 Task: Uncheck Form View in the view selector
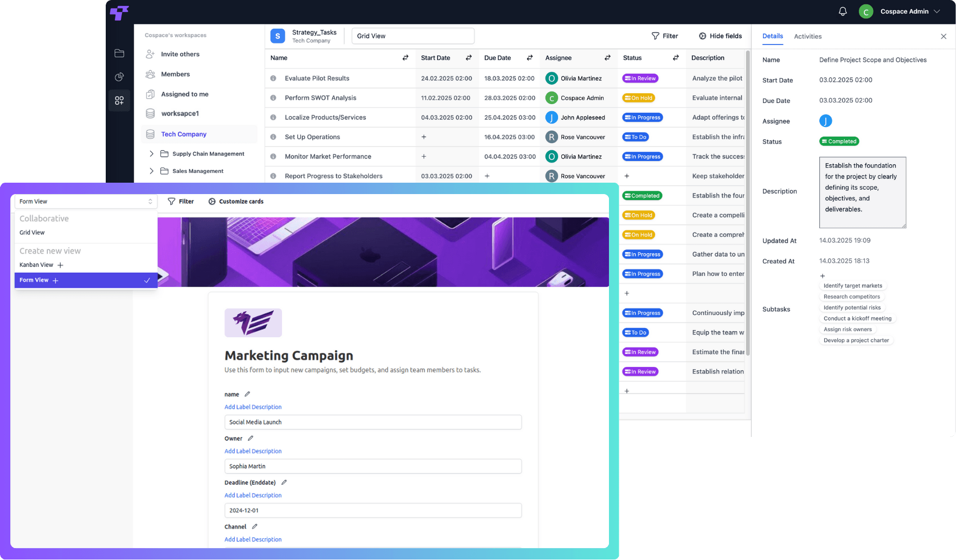146,280
